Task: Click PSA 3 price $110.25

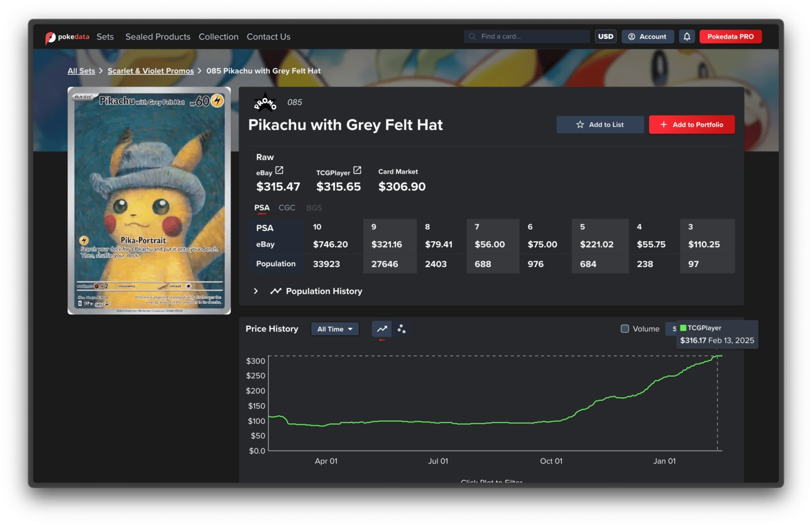Action: click(x=704, y=244)
